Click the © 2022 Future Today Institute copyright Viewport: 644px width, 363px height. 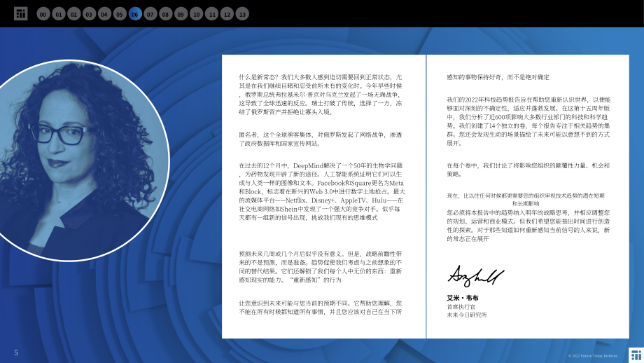pyautogui.click(x=593, y=356)
